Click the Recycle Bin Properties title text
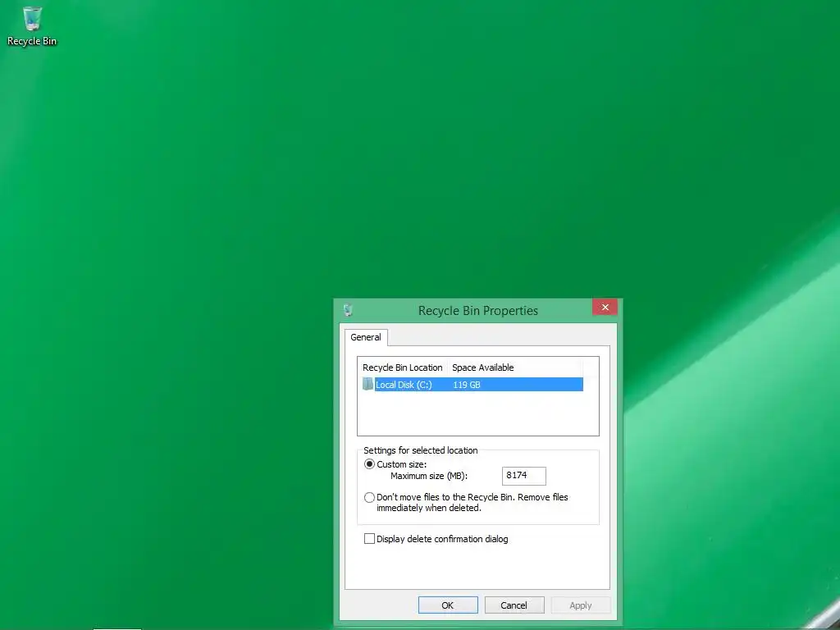The image size is (840, 630). coord(478,311)
